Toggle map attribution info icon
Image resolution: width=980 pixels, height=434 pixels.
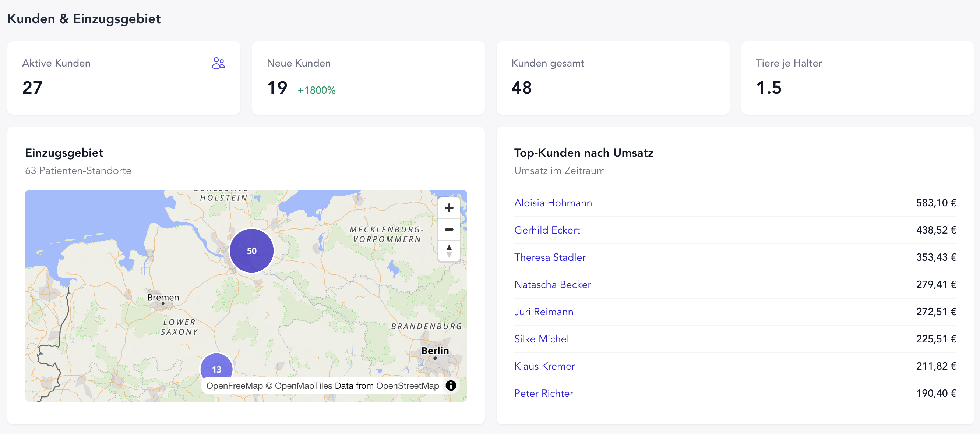[x=451, y=385]
